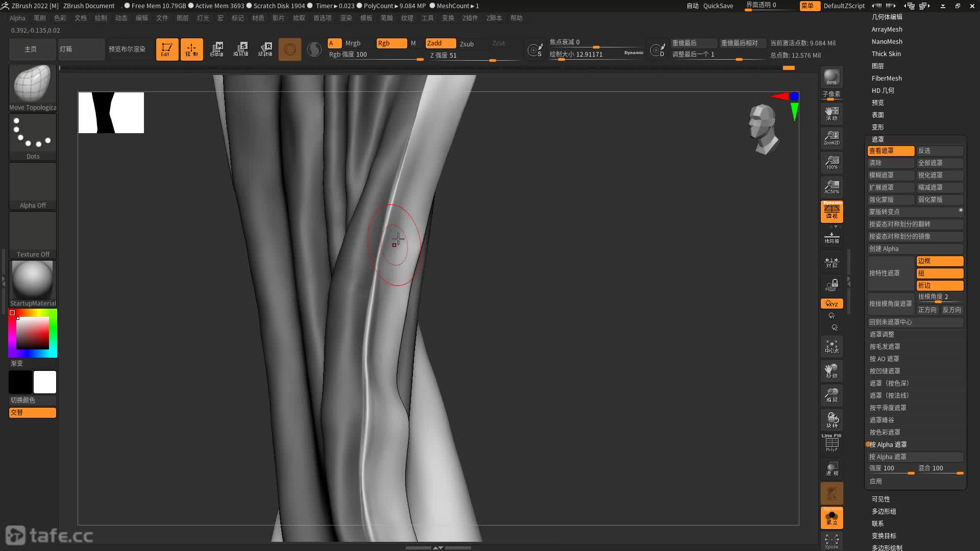Viewport: 980px width, 551px height.
Task: Toggle PolyF line fill display
Action: (x=831, y=443)
